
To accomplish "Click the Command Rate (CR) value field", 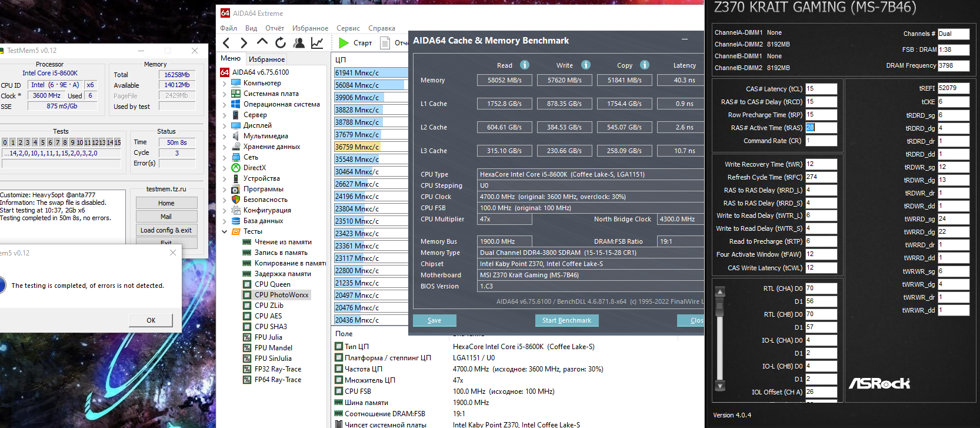I will tap(821, 141).
